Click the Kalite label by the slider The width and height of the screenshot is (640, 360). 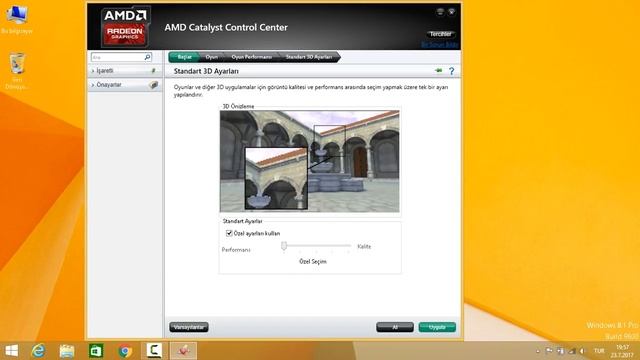pyautogui.click(x=364, y=247)
